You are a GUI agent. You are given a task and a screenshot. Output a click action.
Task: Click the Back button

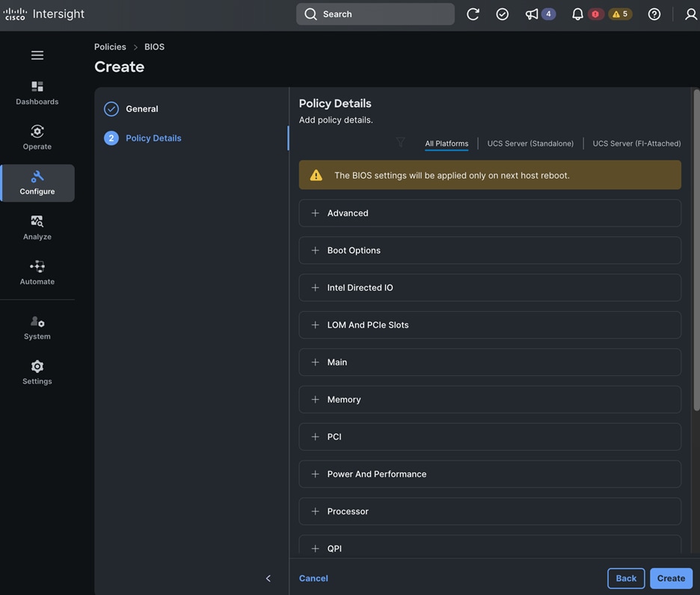pyautogui.click(x=626, y=579)
